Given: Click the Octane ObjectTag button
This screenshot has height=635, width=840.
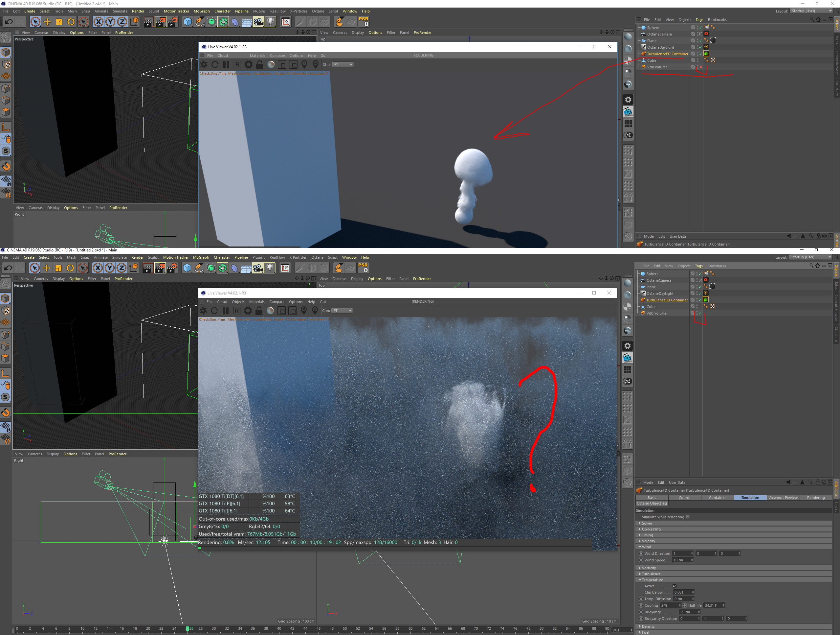Looking at the screenshot, I should coord(652,503).
